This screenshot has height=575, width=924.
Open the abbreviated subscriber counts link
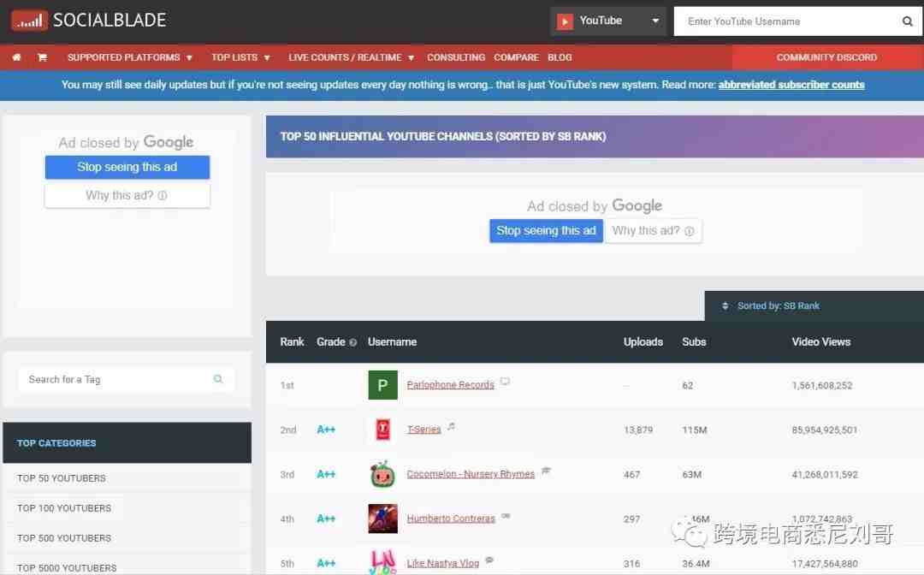pyautogui.click(x=791, y=85)
